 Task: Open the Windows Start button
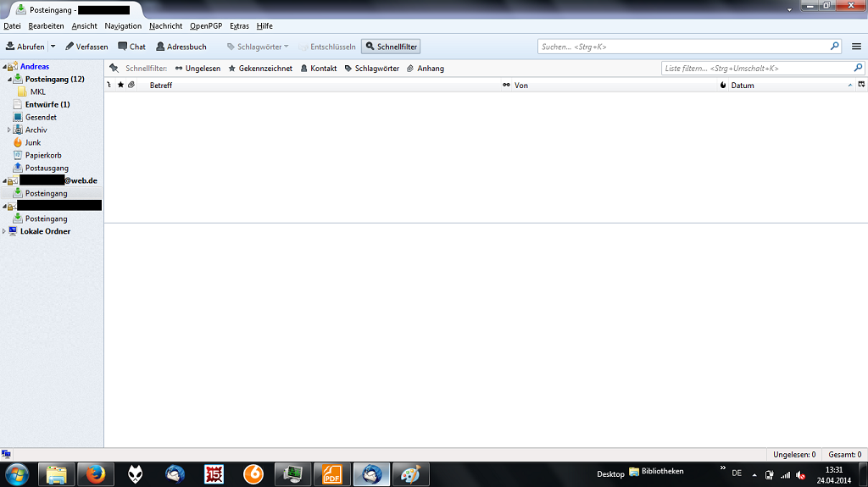(17, 475)
